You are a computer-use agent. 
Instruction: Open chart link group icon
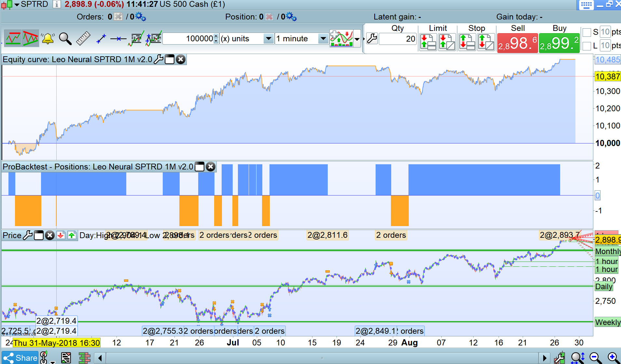pyautogui.click(x=45, y=358)
